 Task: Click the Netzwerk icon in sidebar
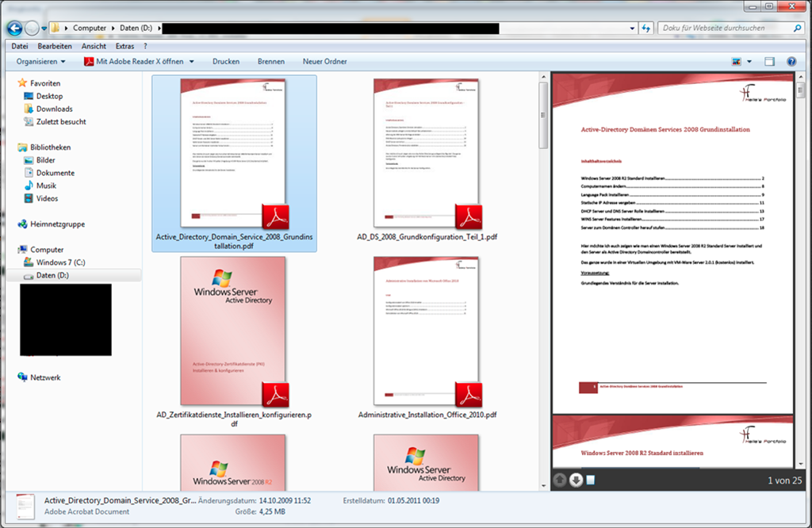point(22,377)
